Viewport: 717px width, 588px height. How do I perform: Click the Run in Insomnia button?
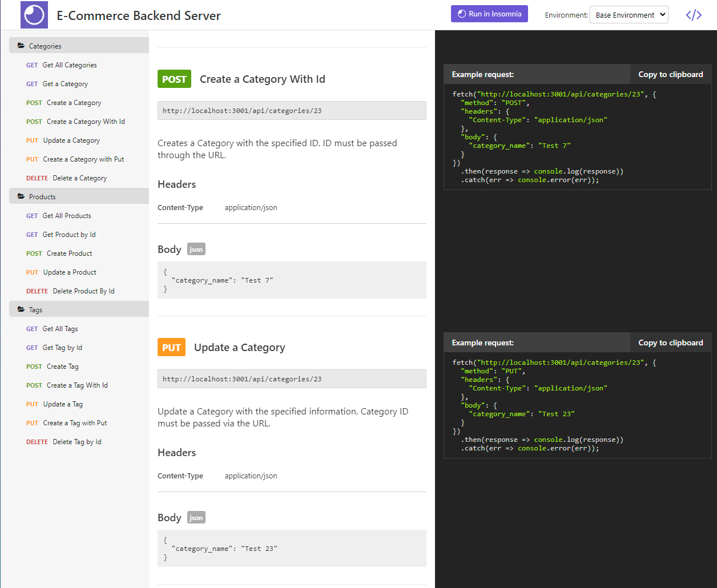pyautogui.click(x=489, y=14)
